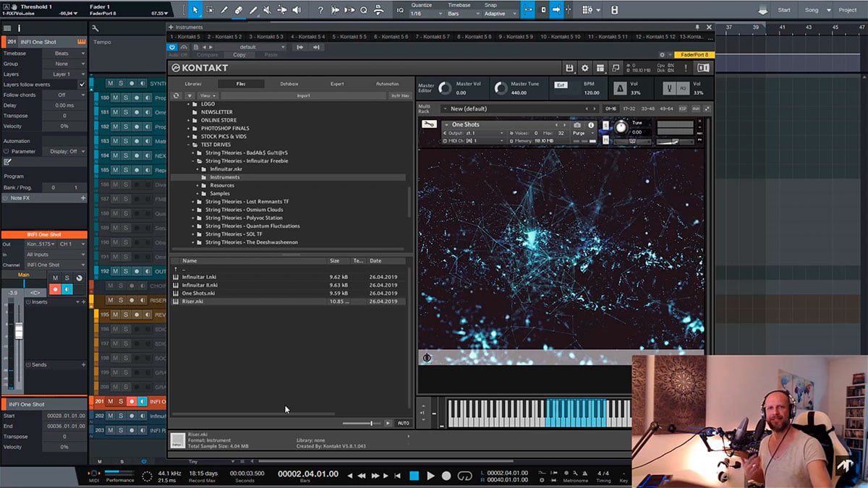Screen dimensions: 868x488
Task: Click the Delay 0.00 ms field
Action: tap(64, 105)
